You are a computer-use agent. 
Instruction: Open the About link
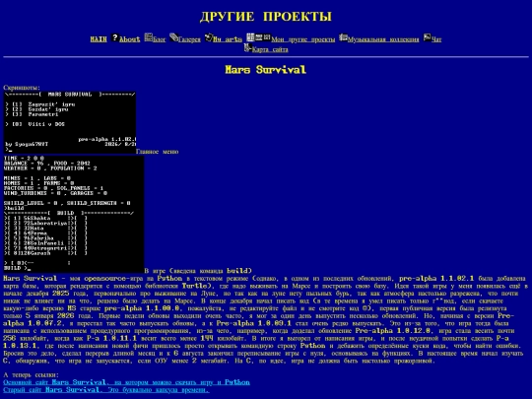coord(130,39)
